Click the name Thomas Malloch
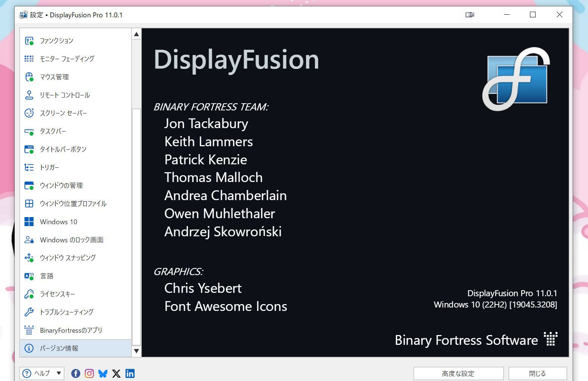The image size is (588, 381). (213, 177)
